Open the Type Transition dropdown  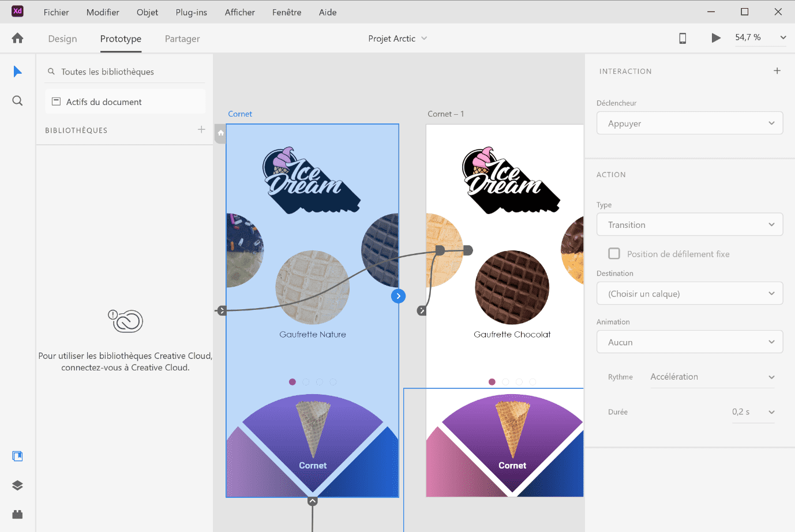coord(689,224)
